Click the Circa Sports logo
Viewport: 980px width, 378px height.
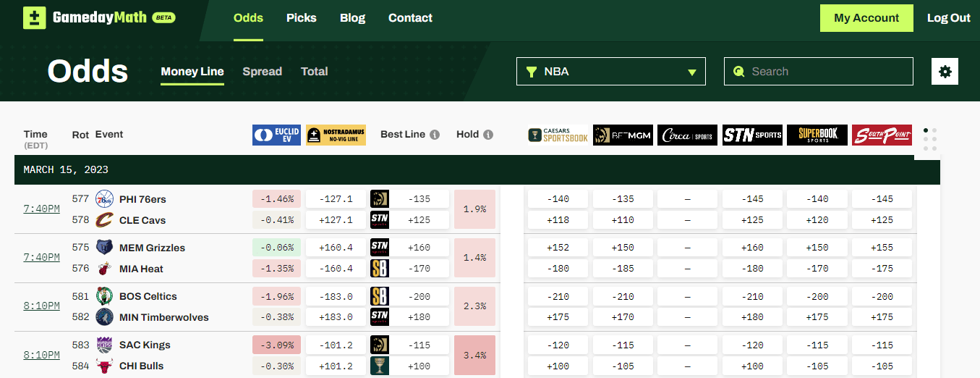coord(687,135)
